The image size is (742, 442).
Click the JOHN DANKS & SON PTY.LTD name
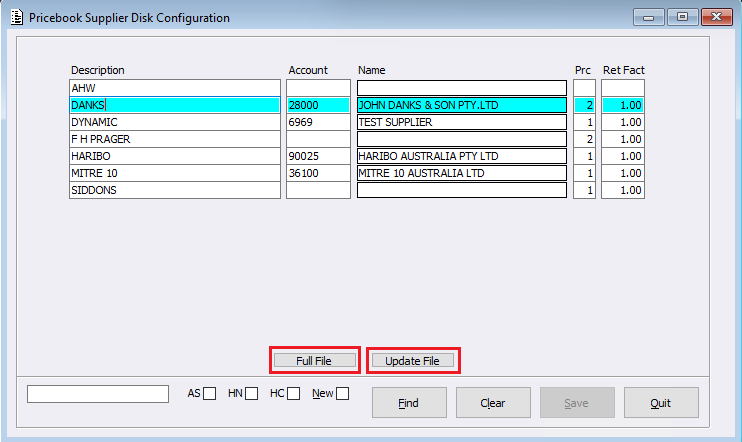462,105
